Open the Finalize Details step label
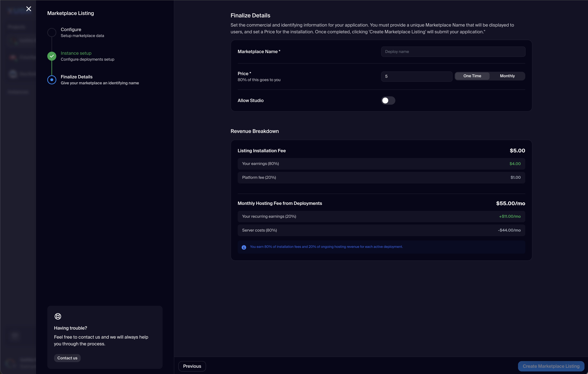Viewport: 588px width, 374px height. click(x=76, y=77)
